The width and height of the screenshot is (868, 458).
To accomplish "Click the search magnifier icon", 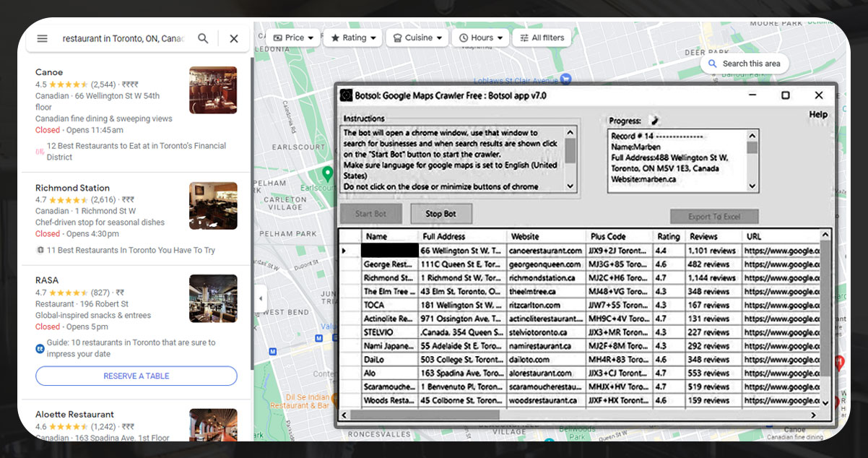I will tap(203, 38).
